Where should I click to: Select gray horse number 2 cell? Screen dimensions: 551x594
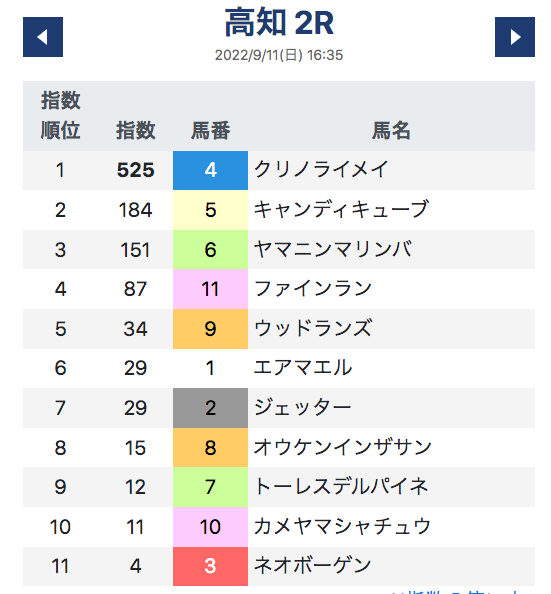[x=210, y=408]
